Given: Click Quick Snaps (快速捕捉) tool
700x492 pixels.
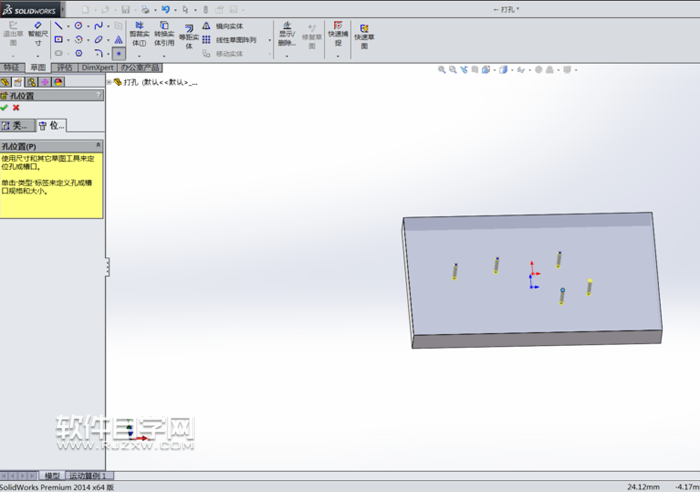Looking at the screenshot, I should tap(338, 34).
